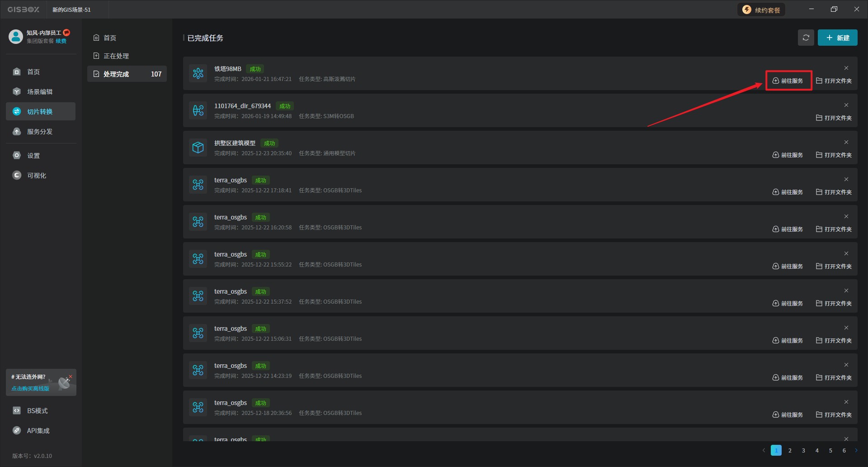Click the 铁塔98MB Gaussian splat task icon
Screen dimensions: 868x467
(198, 73)
